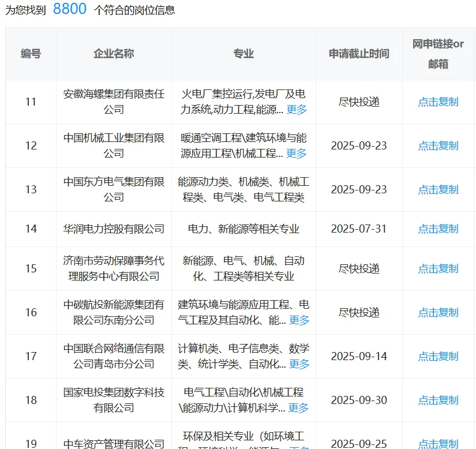
Task: Click deadline 2025-09-23 for 中国东方电气集团
Action: (x=359, y=189)
